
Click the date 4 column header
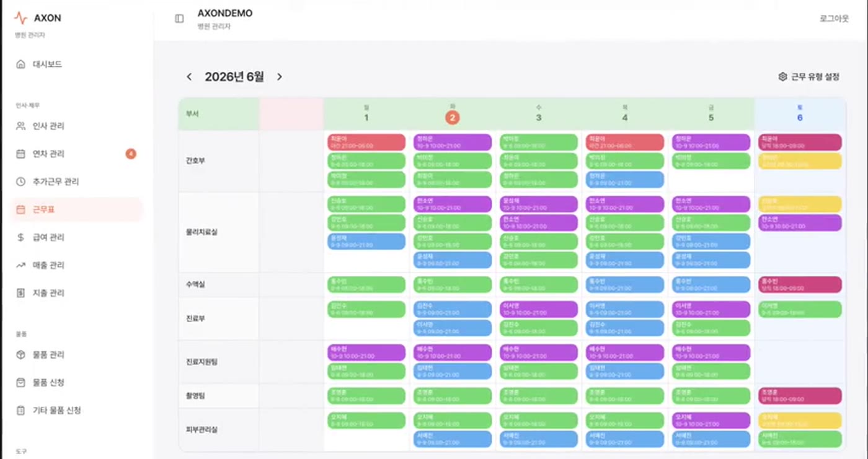tap(625, 114)
